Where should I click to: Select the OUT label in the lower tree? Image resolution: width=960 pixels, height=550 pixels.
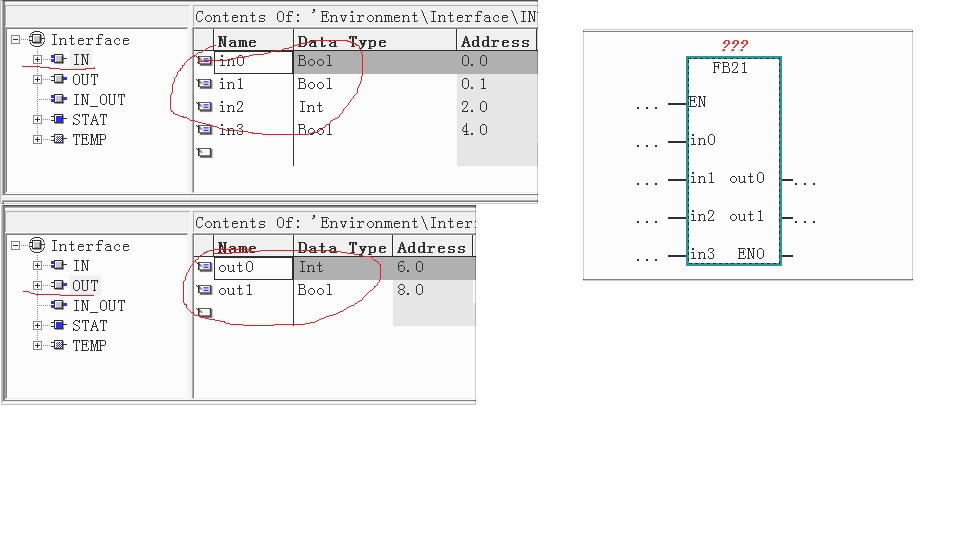[x=85, y=286]
